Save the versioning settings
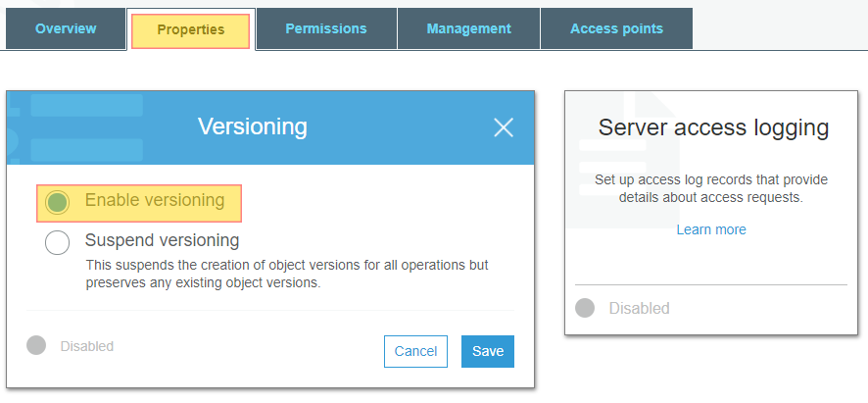The height and width of the screenshot is (403, 868). 488,351
